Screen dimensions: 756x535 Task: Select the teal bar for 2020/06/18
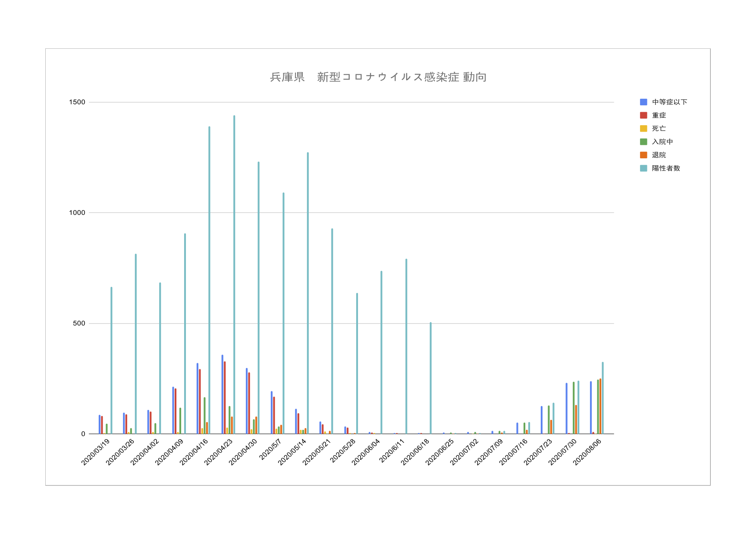pos(430,378)
